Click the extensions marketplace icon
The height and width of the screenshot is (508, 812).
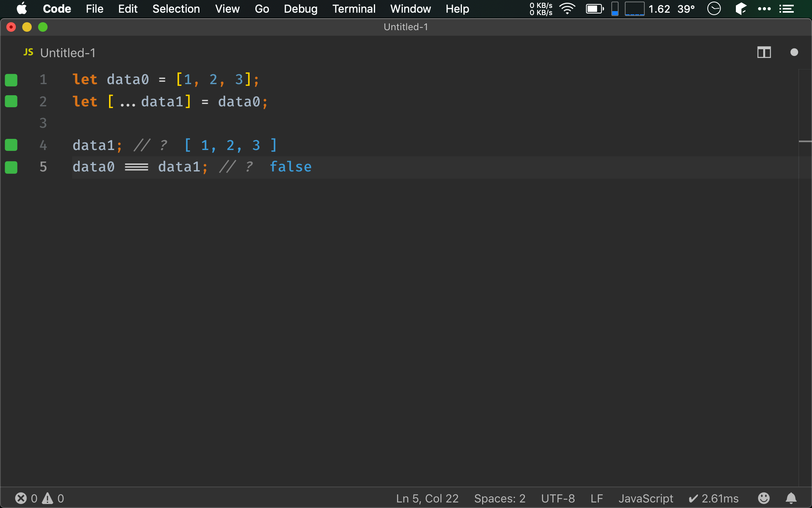(741, 8)
